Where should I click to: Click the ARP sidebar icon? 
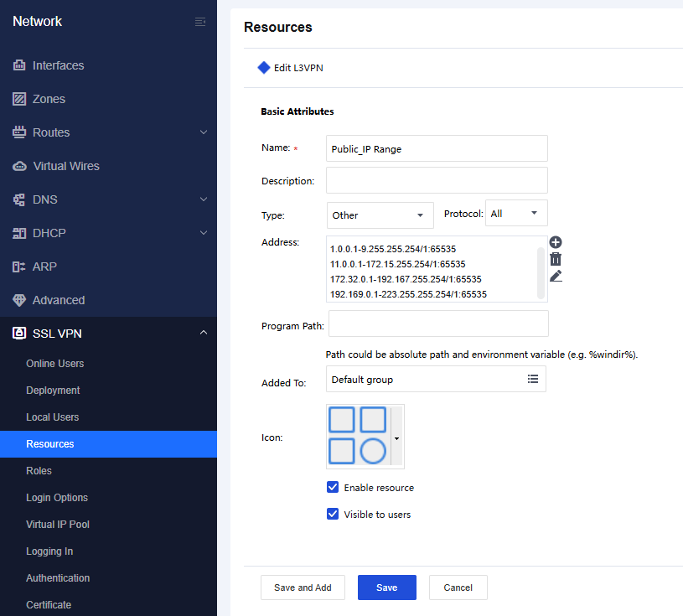(19, 267)
